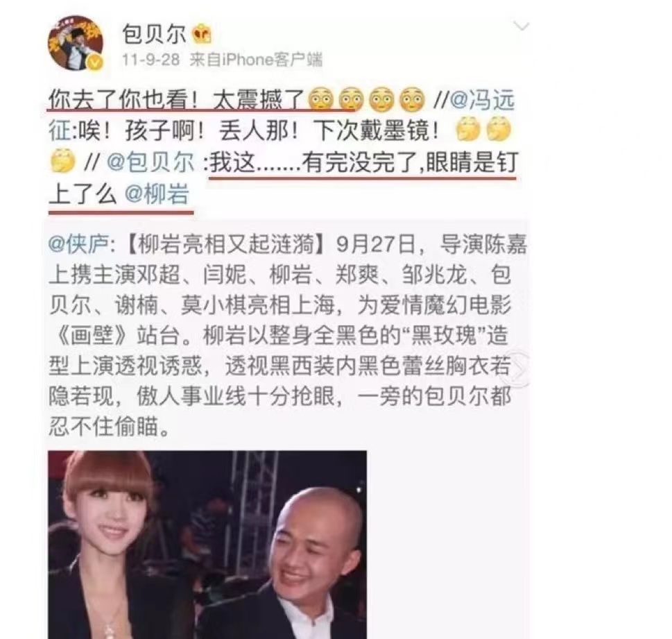672x639 pixels.
Task: Open 包贝尔's profile avatar
Action: [x=76, y=43]
